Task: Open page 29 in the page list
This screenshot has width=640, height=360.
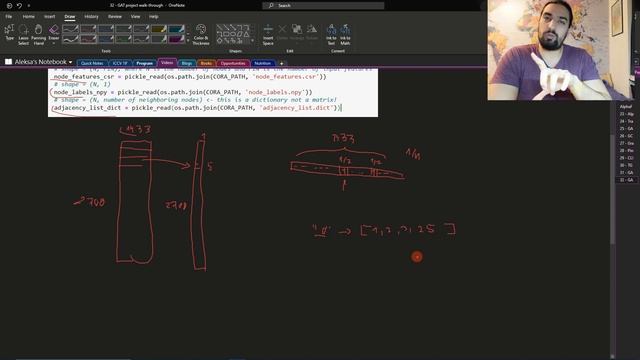Action: [627, 158]
